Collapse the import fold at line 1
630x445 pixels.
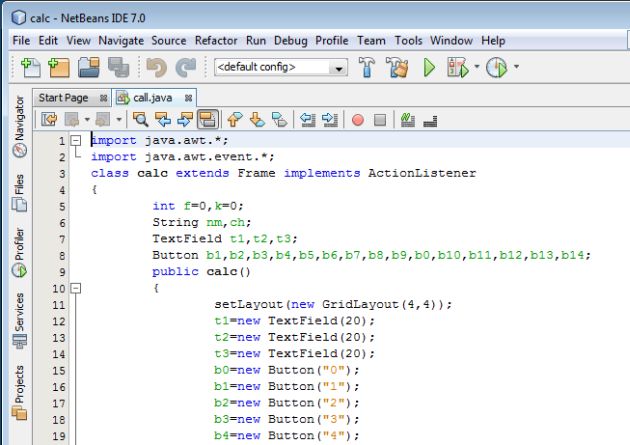point(76,140)
